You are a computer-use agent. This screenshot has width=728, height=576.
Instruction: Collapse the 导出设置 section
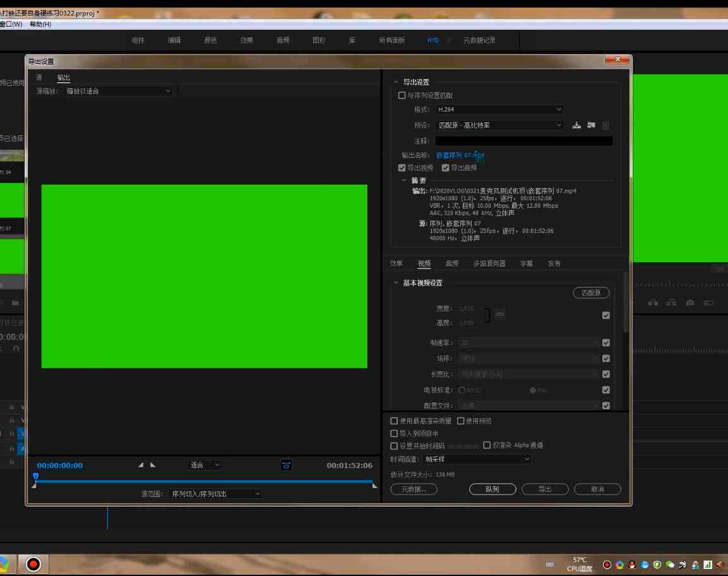coord(396,81)
